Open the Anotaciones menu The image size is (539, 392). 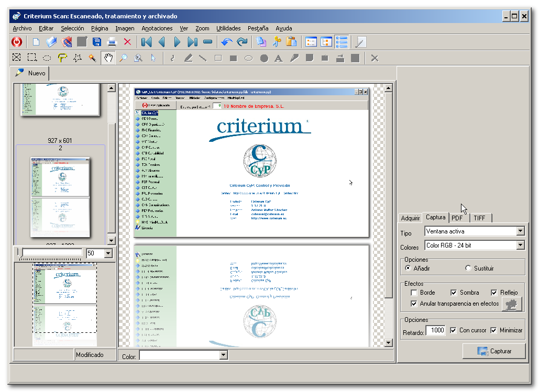click(x=157, y=28)
